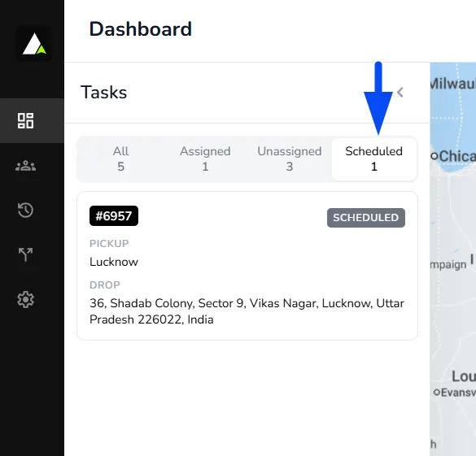Open the team members icon in sidebar

pos(25,166)
